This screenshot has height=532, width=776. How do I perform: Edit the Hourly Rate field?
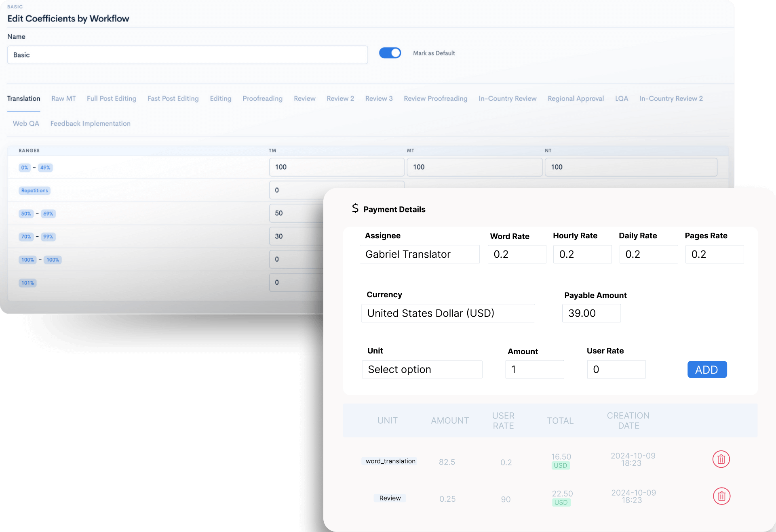(582, 254)
